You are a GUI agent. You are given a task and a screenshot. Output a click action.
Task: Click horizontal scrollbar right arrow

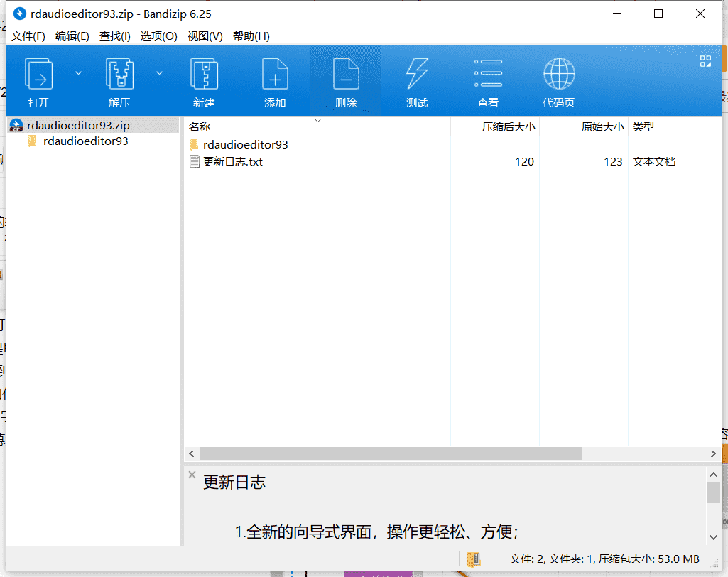point(713,454)
